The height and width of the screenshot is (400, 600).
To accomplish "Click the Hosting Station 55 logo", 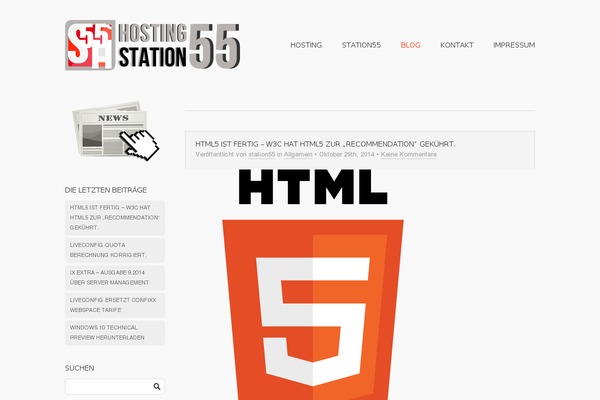I will [153, 45].
